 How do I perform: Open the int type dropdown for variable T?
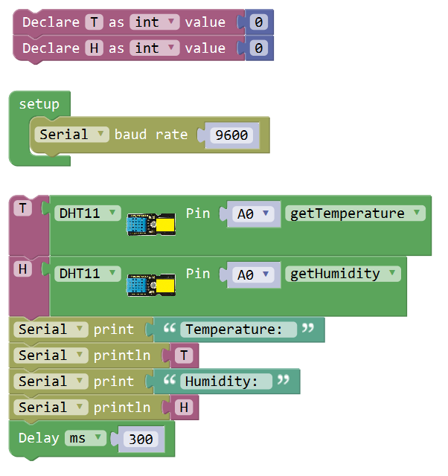point(155,22)
